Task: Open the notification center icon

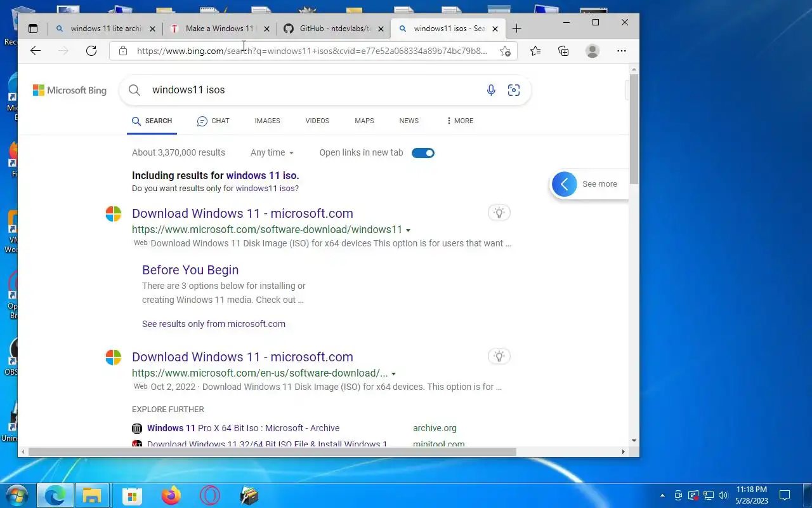Action: (785, 495)
